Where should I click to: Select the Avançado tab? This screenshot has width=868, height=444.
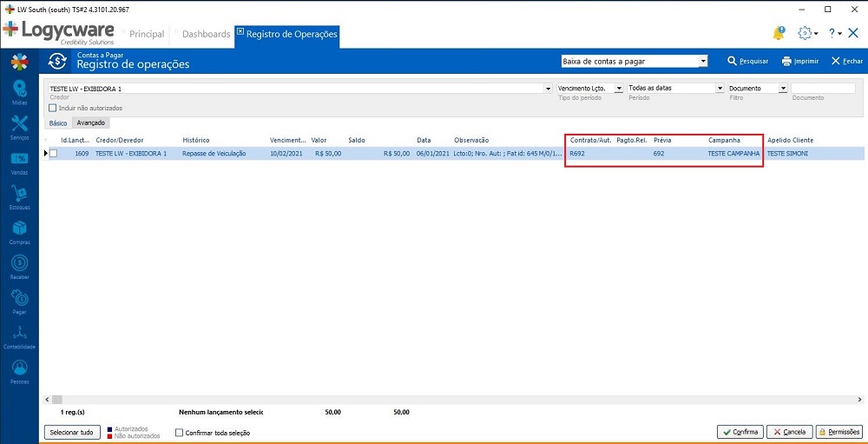point(90,123)
